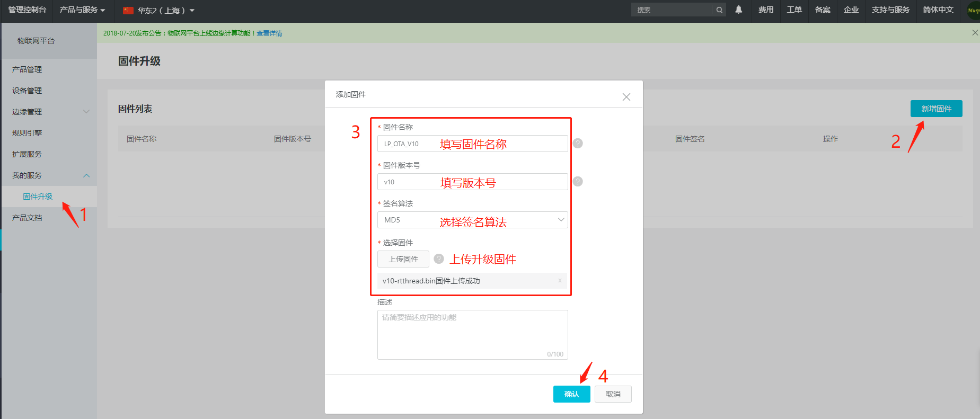
Task: Click the 上传固件 upload button
Action: click(403, 259)
